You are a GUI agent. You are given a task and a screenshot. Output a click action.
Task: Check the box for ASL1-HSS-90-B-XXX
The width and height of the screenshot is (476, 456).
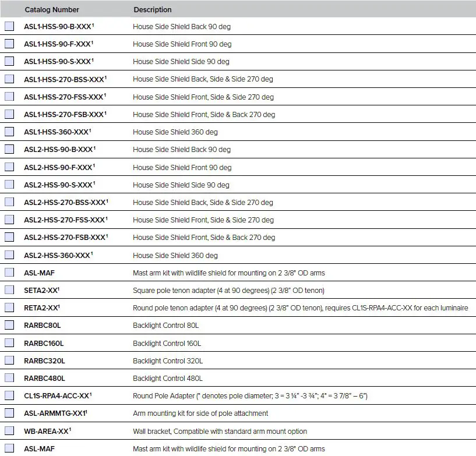pyautogui.click(x=9, y=26)
